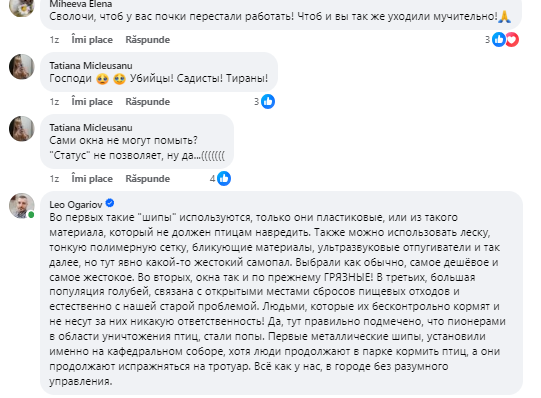
Task: Click "Răspunde" under Miheeva Elena's comment
Action: [148, 40]
